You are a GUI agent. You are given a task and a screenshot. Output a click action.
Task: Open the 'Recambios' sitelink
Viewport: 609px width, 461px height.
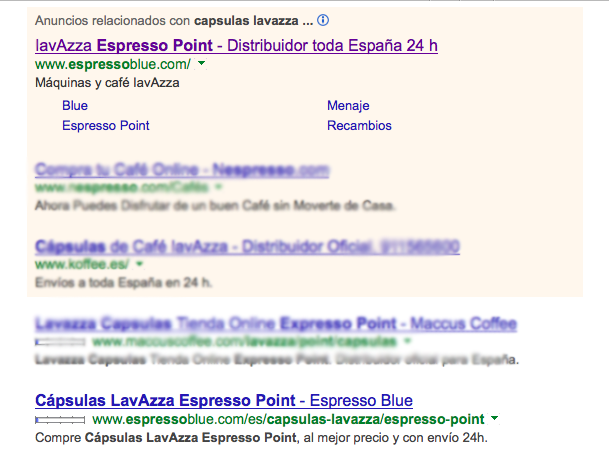[359, 125]
